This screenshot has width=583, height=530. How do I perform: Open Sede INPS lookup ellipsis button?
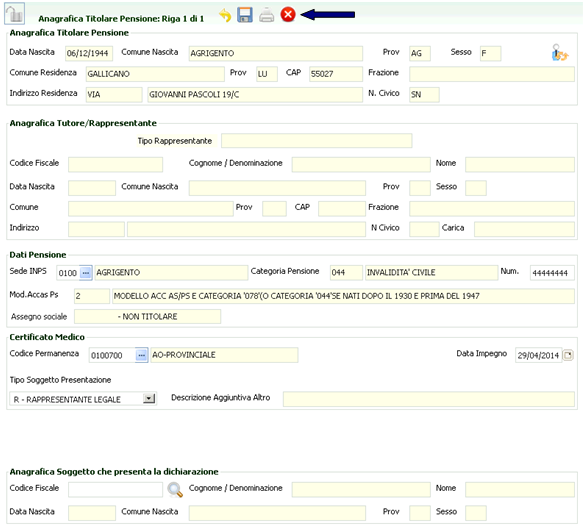(x=86, y=273)
